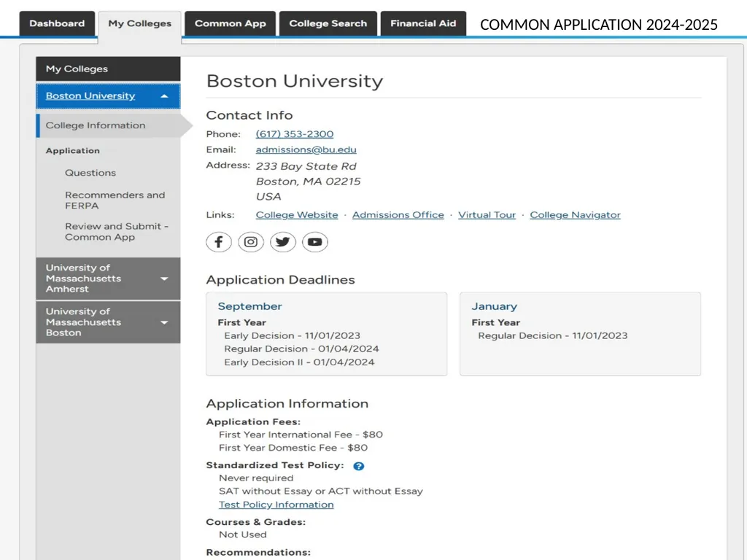This screenshot has width=747, height=560.
Task: Click the Courses & Grades label
Action: [256, 522]
